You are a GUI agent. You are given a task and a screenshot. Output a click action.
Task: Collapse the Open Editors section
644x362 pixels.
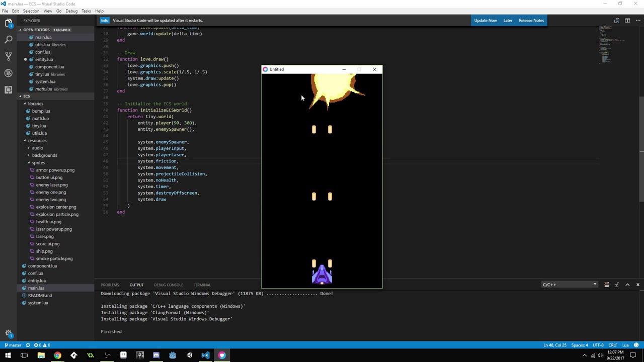(x=55, y=30)
